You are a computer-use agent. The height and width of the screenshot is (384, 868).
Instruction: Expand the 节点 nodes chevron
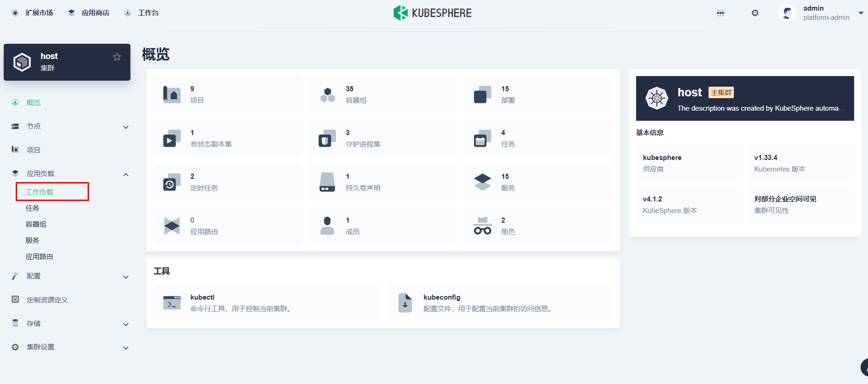(x=126, y=127)
